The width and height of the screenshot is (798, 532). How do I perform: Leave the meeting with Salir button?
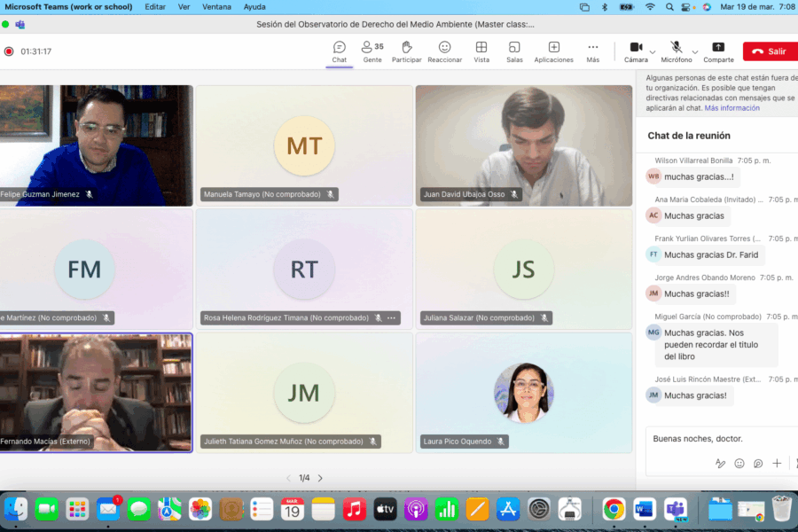[x=770, y=51]
